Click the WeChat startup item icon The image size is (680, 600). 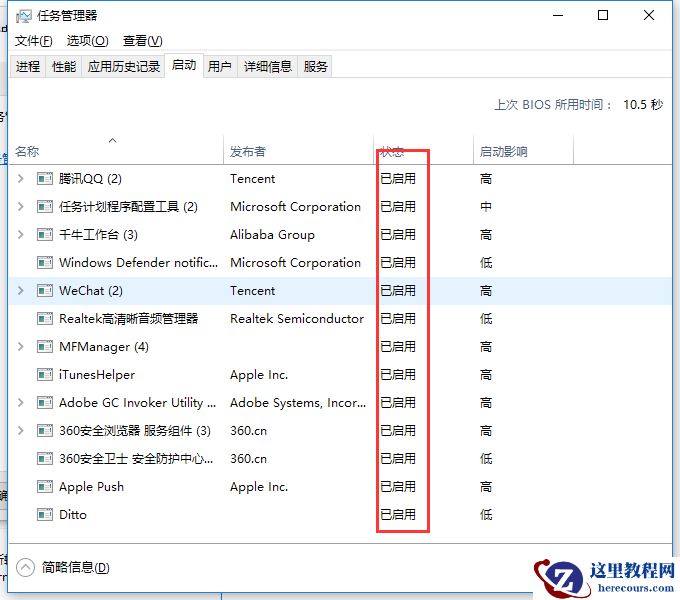(45, 290)
